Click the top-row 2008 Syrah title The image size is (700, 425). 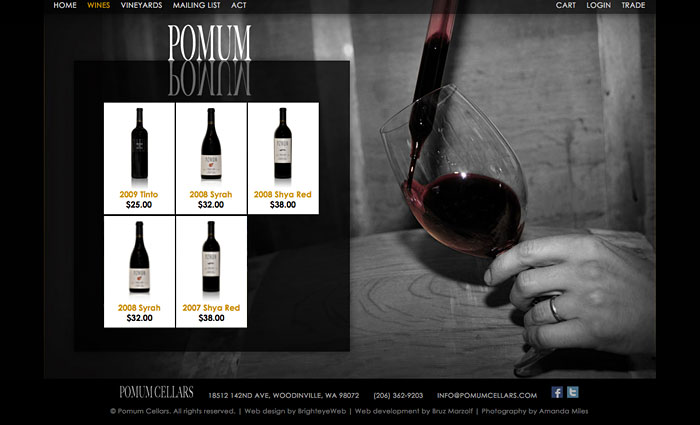click(211, 194)
